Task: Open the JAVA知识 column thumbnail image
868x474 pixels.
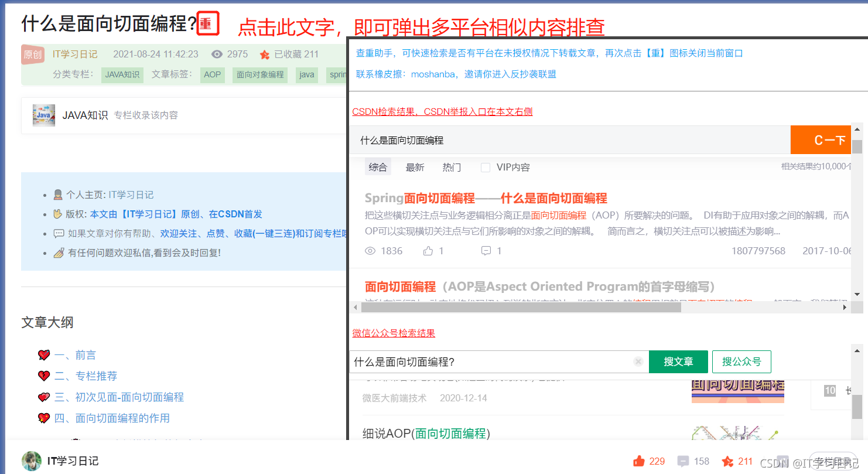Action: click(x=44, y=115)
